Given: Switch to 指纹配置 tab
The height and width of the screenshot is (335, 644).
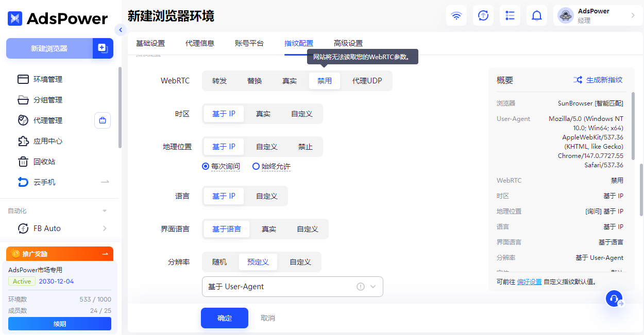Looking at the screenshot, I should [x=299, y=43].
